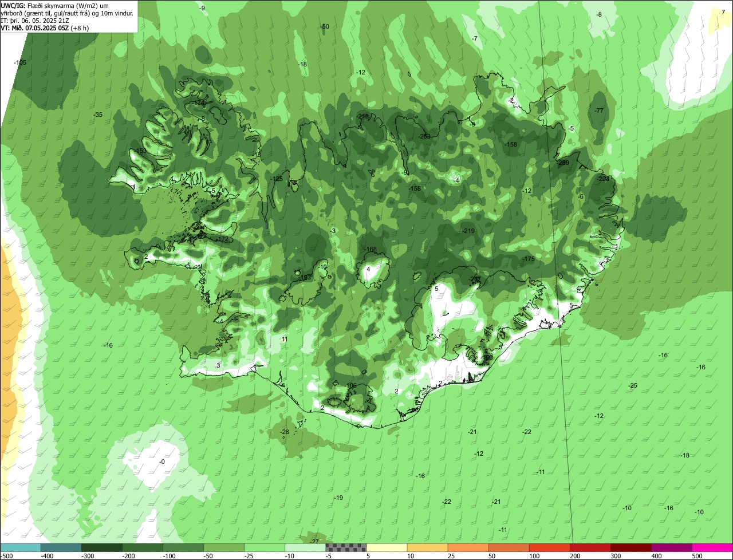Select the crimson swatch between 200 and 300

point(589,547)
